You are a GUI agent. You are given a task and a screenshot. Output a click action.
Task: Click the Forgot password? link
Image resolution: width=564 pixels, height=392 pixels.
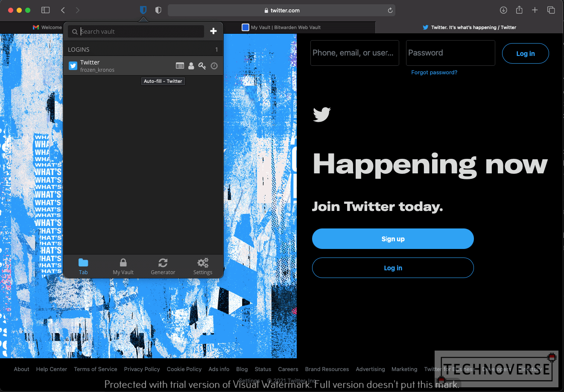[x=434, y=73]
